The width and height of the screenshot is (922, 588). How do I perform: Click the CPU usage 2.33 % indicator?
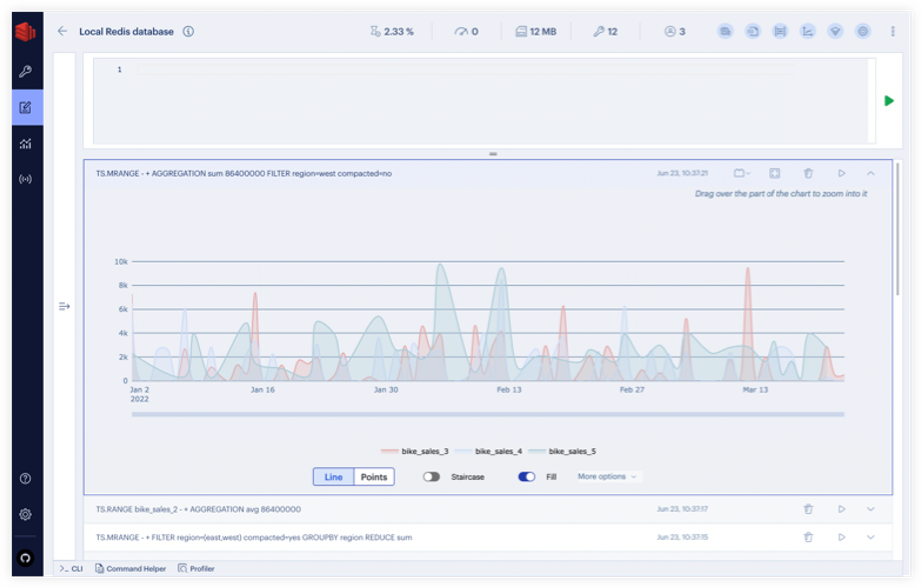tap(392, 31)
